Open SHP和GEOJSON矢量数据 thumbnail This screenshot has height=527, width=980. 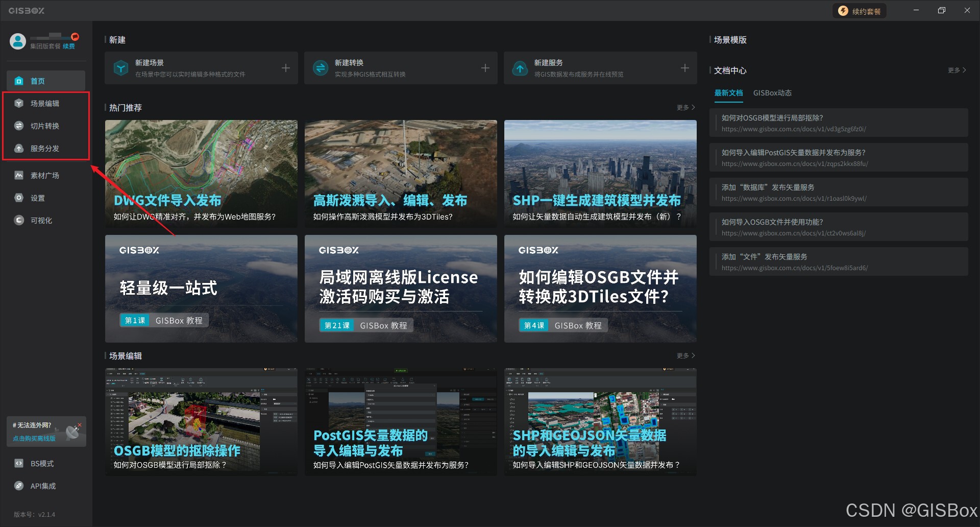click(600, 422)
